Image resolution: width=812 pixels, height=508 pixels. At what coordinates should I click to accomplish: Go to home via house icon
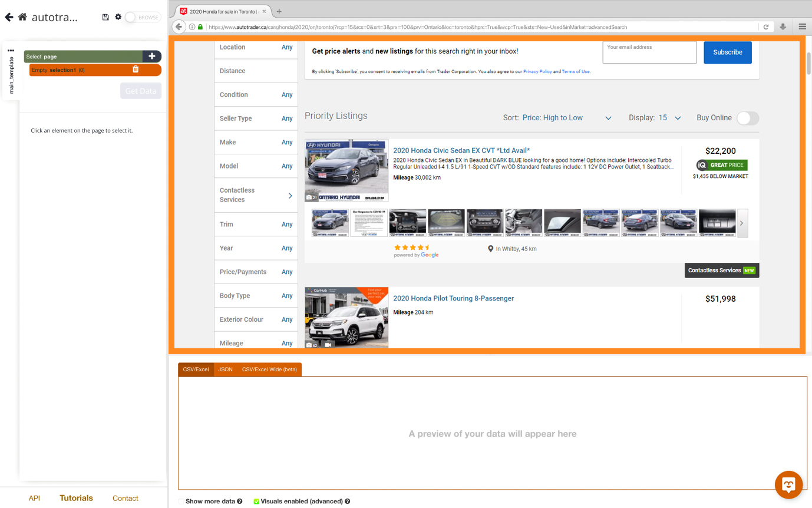[22, 17]
